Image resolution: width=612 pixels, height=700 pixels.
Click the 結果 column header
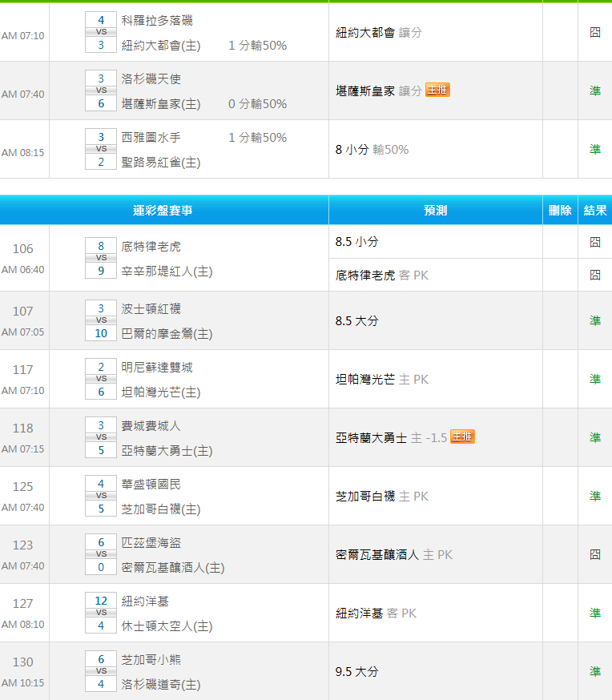click(595, 211)
